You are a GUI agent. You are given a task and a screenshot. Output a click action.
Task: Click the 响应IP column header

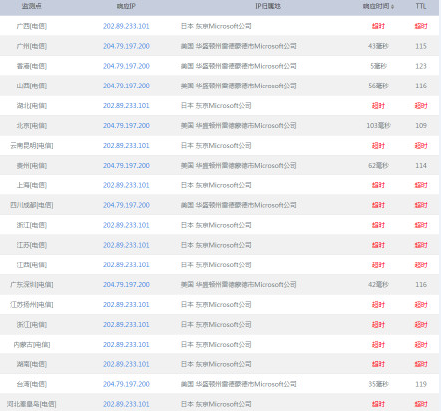(x=126, y=6)
